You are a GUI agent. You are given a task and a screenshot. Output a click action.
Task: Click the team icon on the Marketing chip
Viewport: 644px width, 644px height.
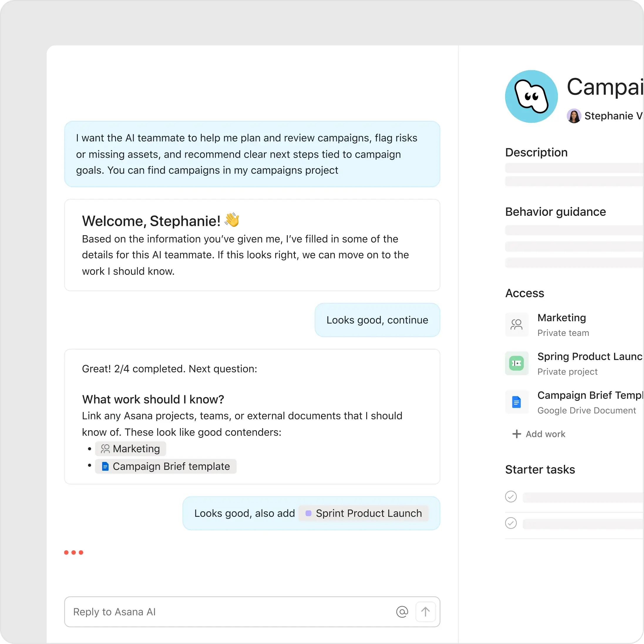105,449
